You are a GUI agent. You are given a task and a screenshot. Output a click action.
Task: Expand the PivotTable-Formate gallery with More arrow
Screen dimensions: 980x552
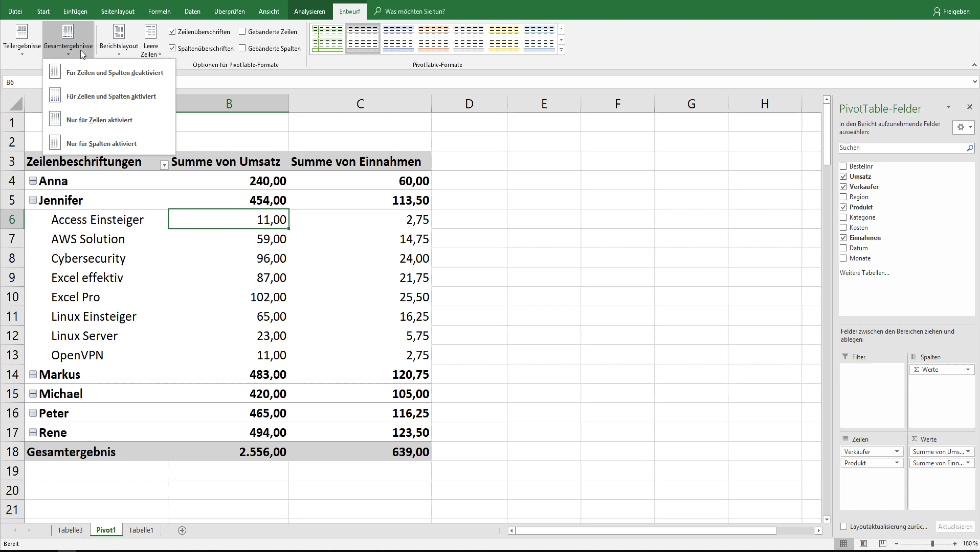coord(561,50)
